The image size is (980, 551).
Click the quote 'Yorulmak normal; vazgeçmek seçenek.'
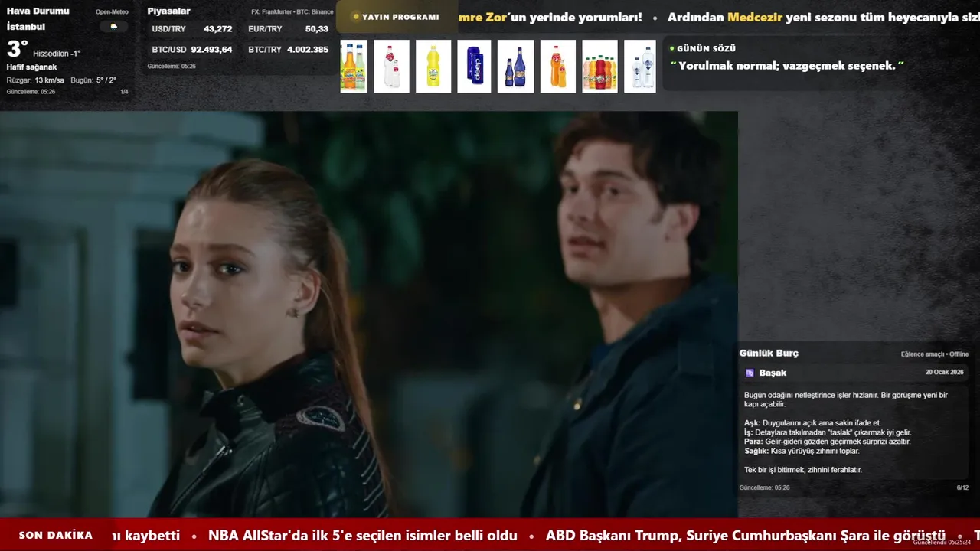[x=787, y=66]
